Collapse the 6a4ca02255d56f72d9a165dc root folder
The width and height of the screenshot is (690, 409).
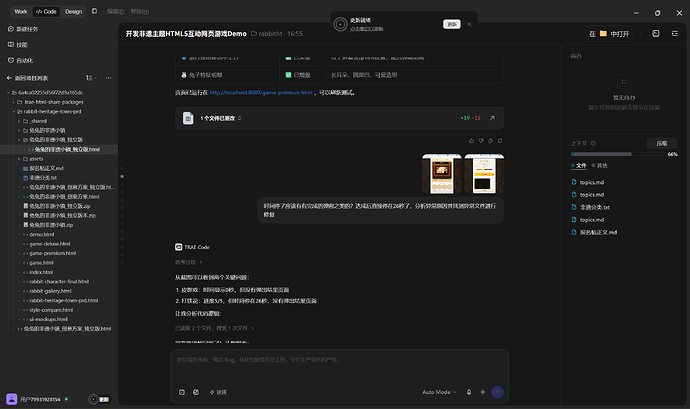[8, 93]
